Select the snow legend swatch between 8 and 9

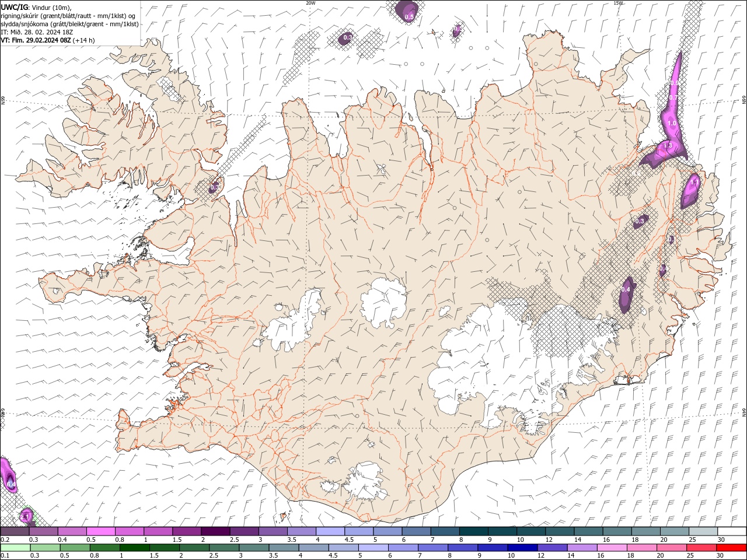click(x=474, y=531)
